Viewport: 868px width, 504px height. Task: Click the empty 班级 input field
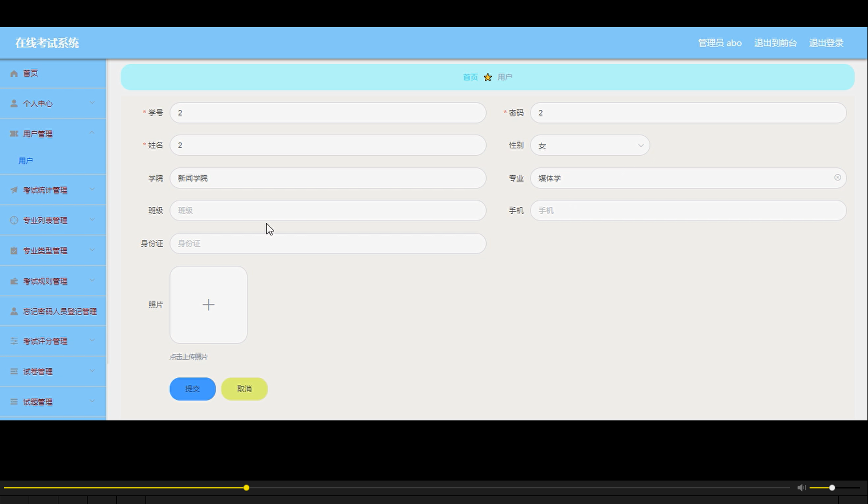328,210
